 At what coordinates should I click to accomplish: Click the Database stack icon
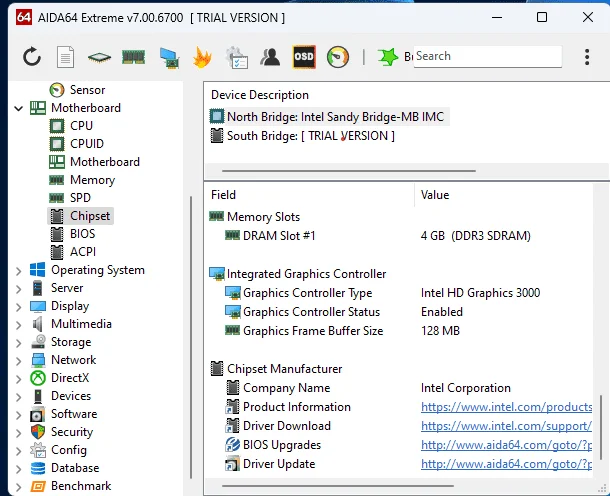click(38, 468)
